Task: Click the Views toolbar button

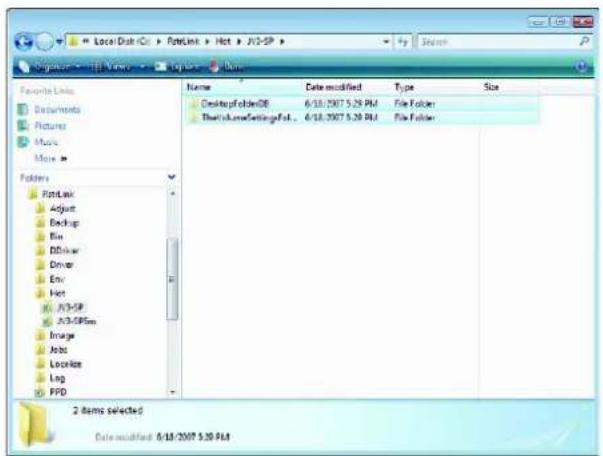Action: click(110, 67)
